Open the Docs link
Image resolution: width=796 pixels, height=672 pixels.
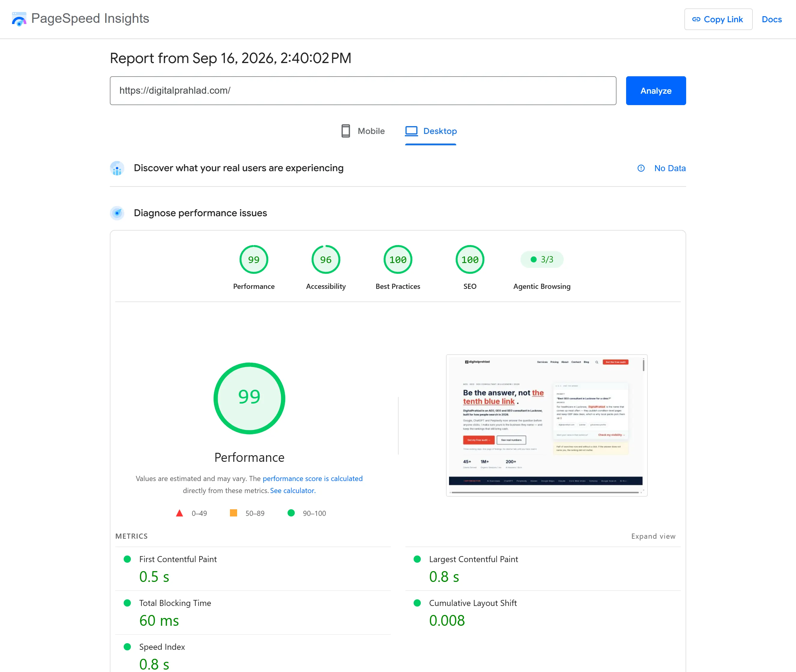(771, 20)
